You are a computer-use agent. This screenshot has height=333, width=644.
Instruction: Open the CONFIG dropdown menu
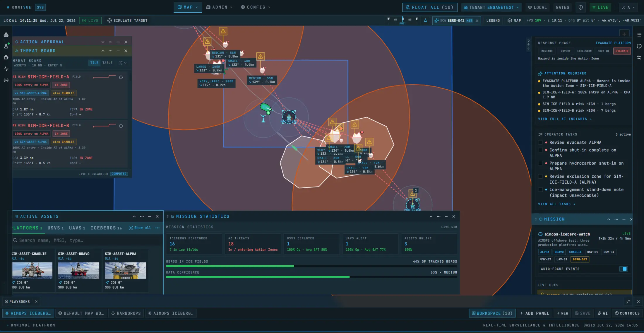[256, 7]
